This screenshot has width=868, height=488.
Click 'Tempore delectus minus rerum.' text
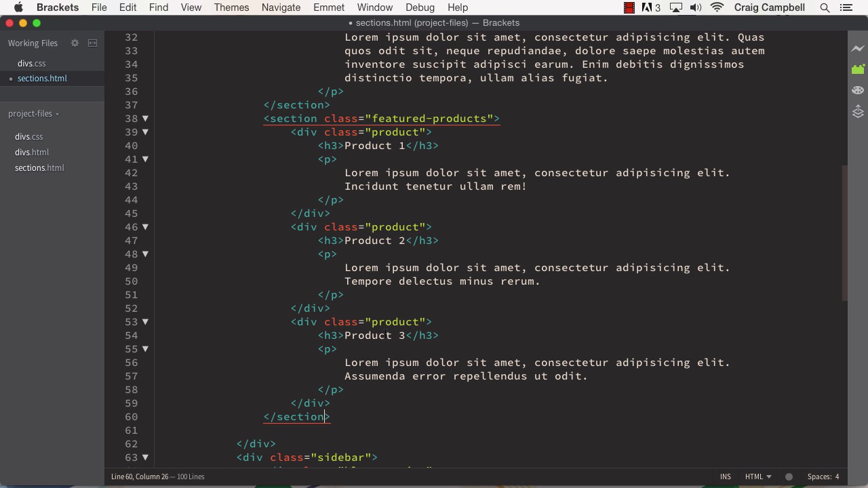coord(443,281)
